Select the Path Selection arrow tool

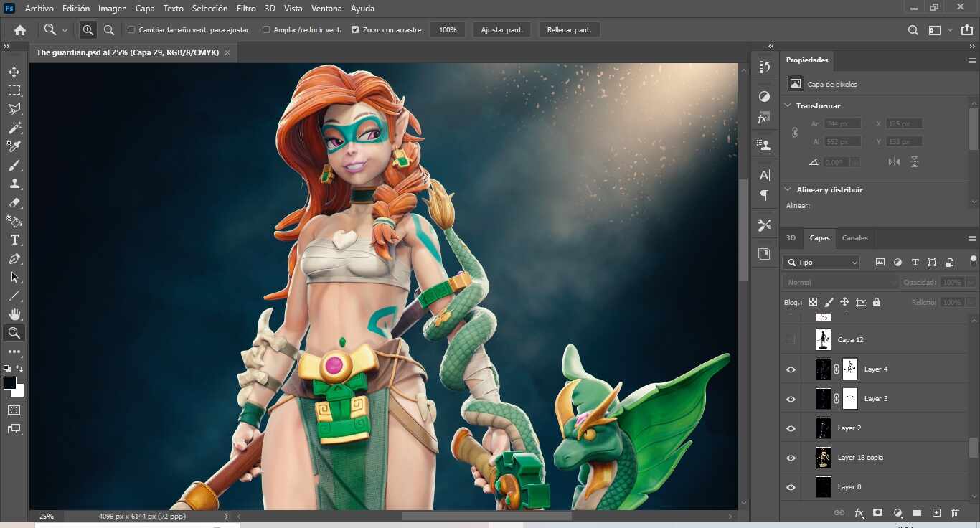14,277
